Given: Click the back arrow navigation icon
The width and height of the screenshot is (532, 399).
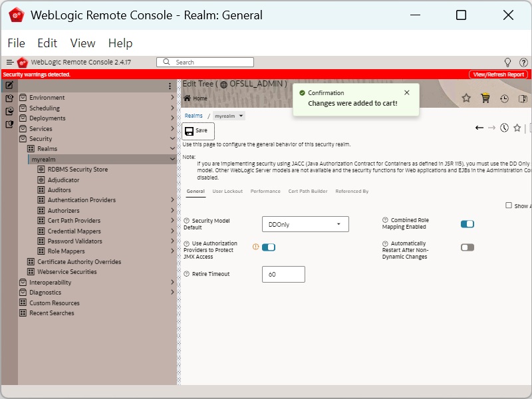Looking at the screenshot, I should (479, 128).
